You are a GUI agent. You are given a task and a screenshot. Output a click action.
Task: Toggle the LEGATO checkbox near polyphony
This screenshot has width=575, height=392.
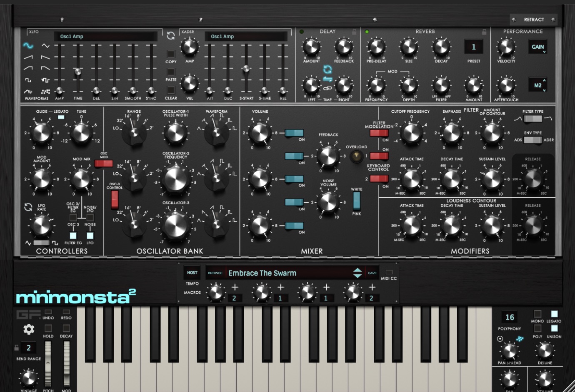[554, 314]
